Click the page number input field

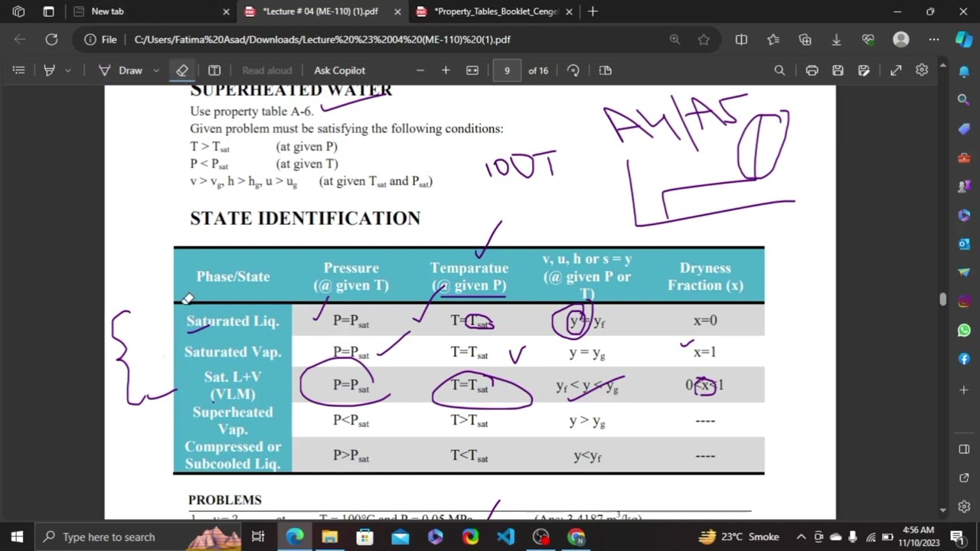click(506, 70)
